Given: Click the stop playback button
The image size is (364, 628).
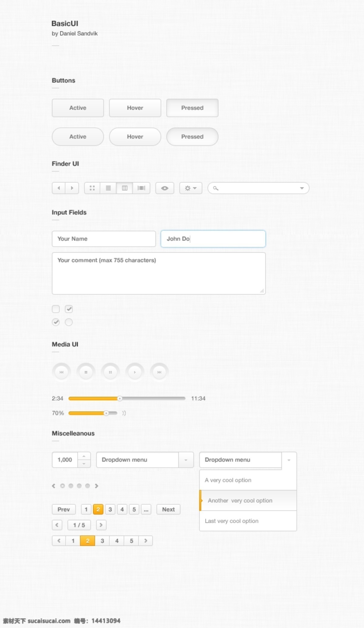Looking at the screenshot, I should (x=86, y=372).
